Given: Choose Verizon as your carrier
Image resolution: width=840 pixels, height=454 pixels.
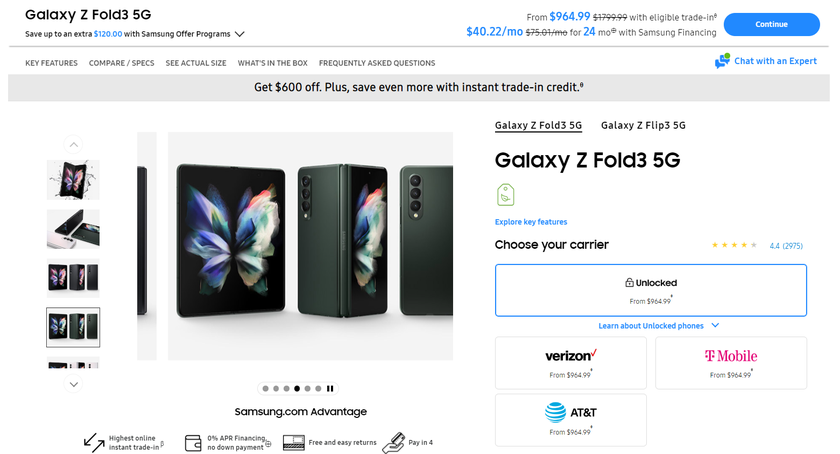Looking at the screenshot, I should [x=570, y=363].
